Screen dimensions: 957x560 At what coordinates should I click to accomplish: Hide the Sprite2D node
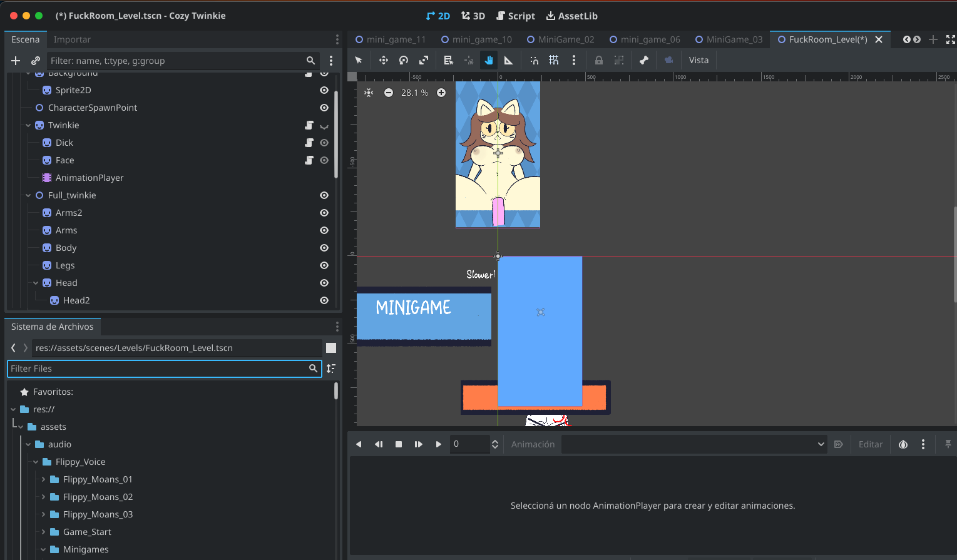coord(324,90)
